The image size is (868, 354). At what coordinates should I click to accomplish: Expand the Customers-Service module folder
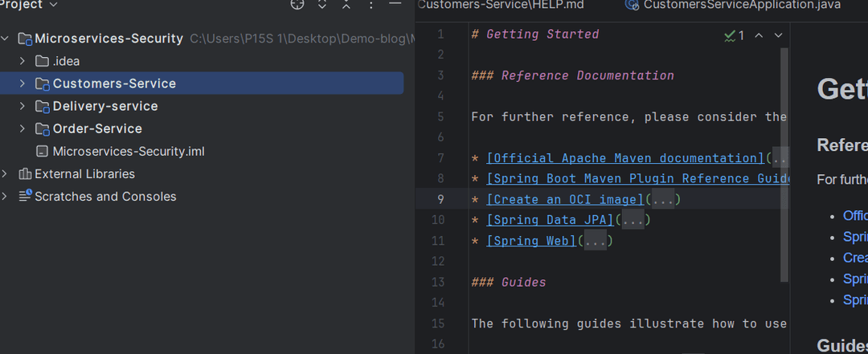click(23, 83)
